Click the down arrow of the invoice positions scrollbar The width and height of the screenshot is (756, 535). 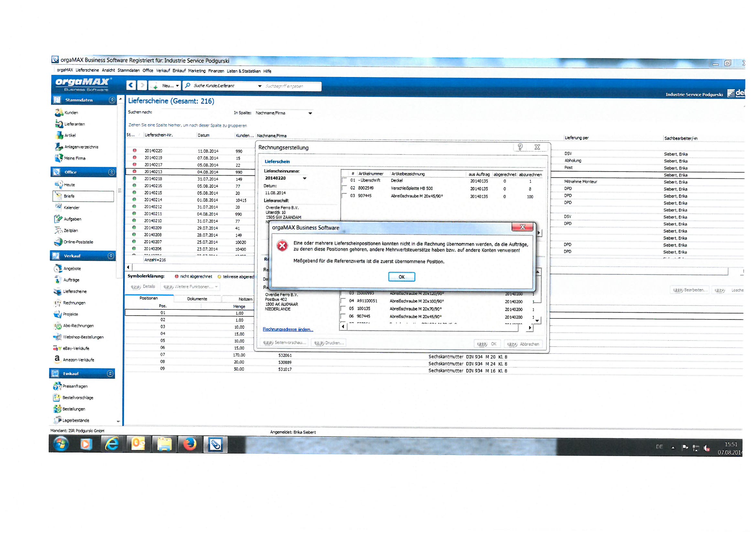(537, 321)
